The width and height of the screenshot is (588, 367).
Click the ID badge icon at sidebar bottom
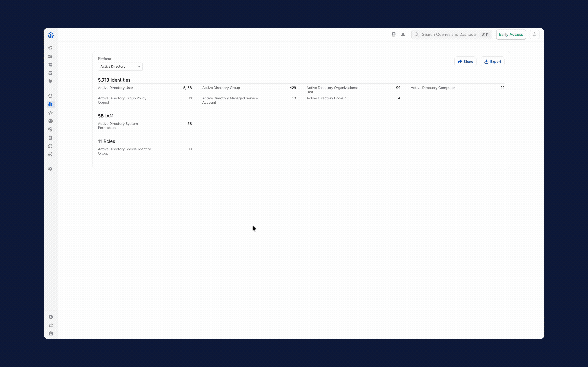pos(51,333)
